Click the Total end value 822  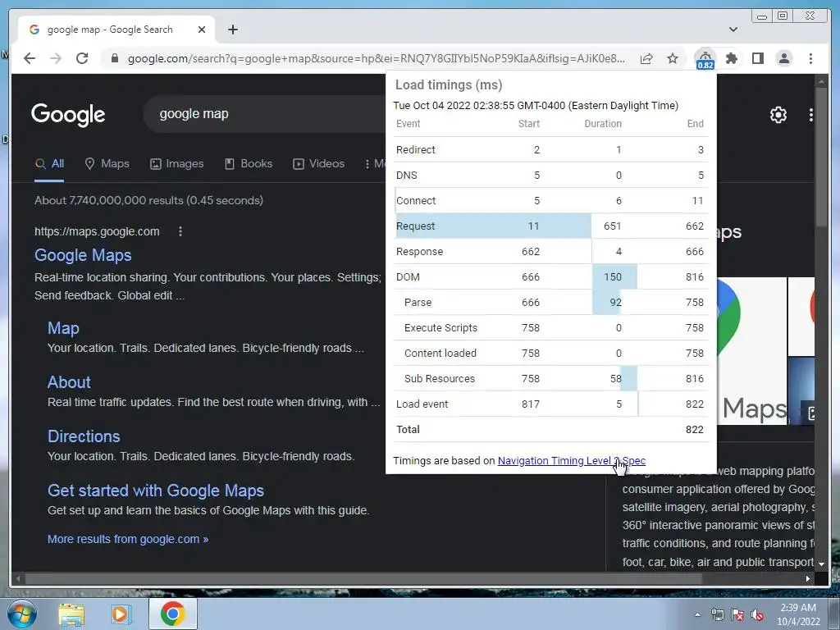click(694, 430)
